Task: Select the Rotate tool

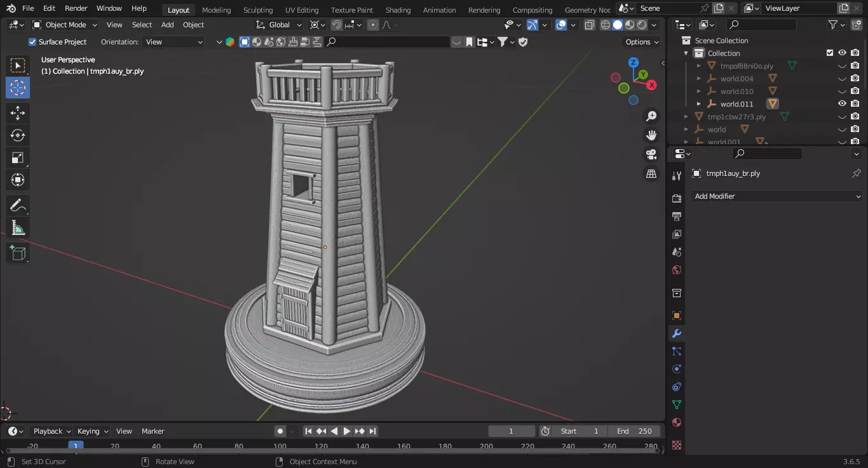Action: coord(18,135)
